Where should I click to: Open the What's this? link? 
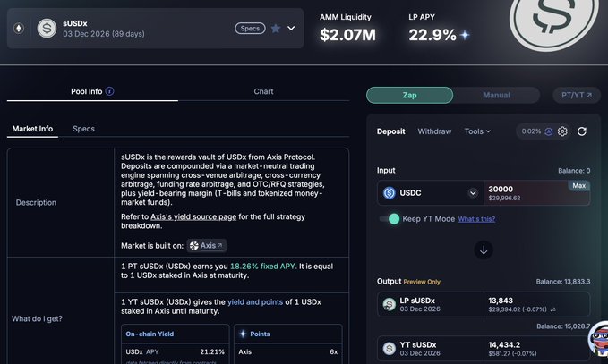476,219
